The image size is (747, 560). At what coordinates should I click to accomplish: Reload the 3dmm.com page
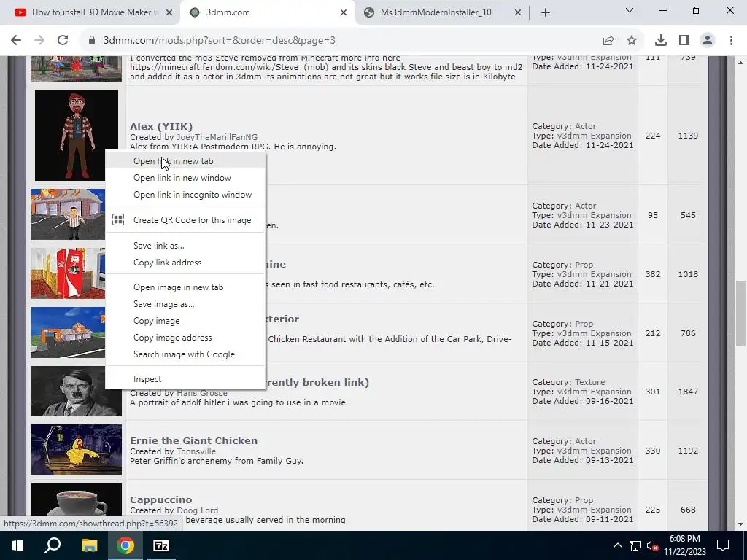point(63,41)
